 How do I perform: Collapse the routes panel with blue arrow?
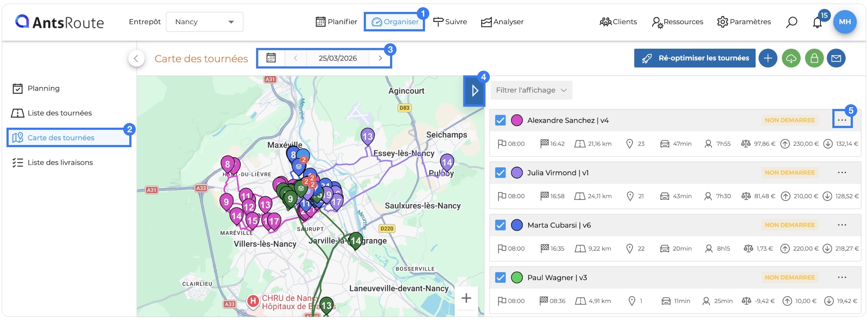coord(474,91)
